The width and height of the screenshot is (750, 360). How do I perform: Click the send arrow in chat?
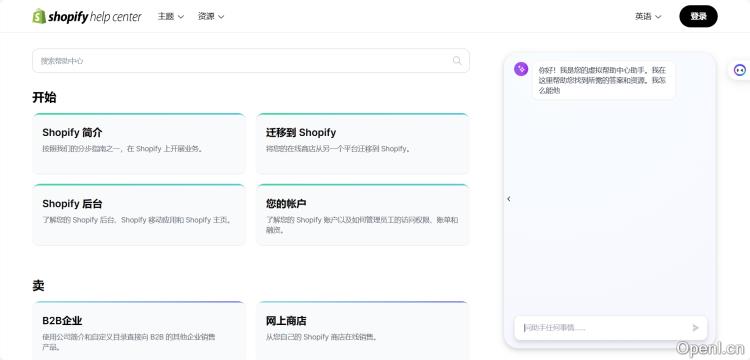point(695,327)
